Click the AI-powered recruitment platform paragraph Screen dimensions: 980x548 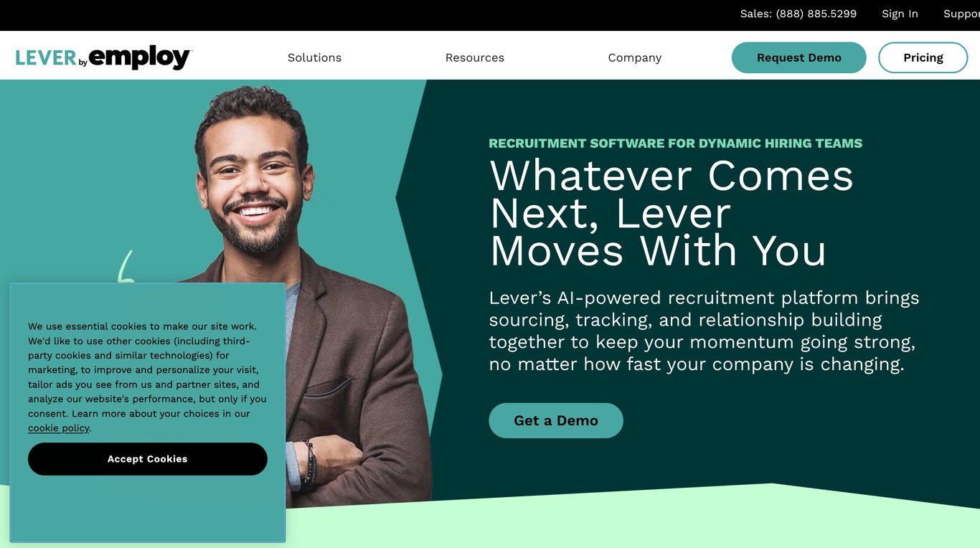tap(704, 331)
